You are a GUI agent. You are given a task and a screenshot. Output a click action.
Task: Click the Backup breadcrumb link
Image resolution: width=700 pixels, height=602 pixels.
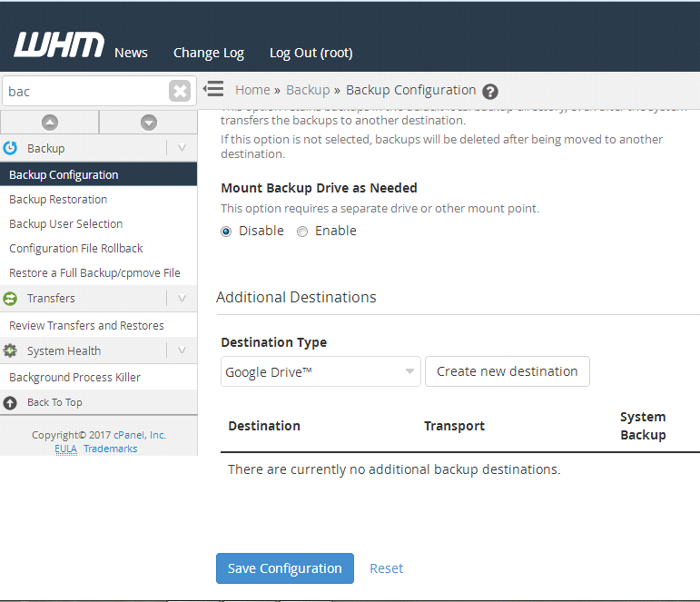coord(308,90)
